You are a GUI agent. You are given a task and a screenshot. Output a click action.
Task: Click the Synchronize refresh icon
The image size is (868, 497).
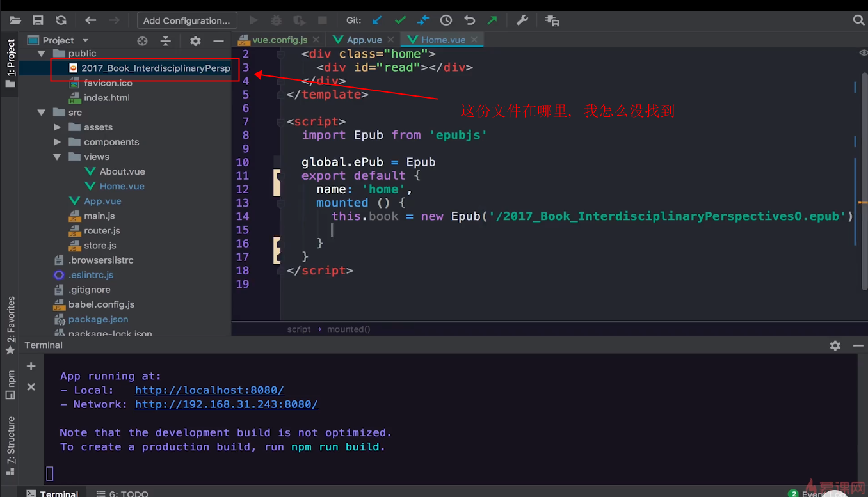pyautogui.click(x=61, y=20)
